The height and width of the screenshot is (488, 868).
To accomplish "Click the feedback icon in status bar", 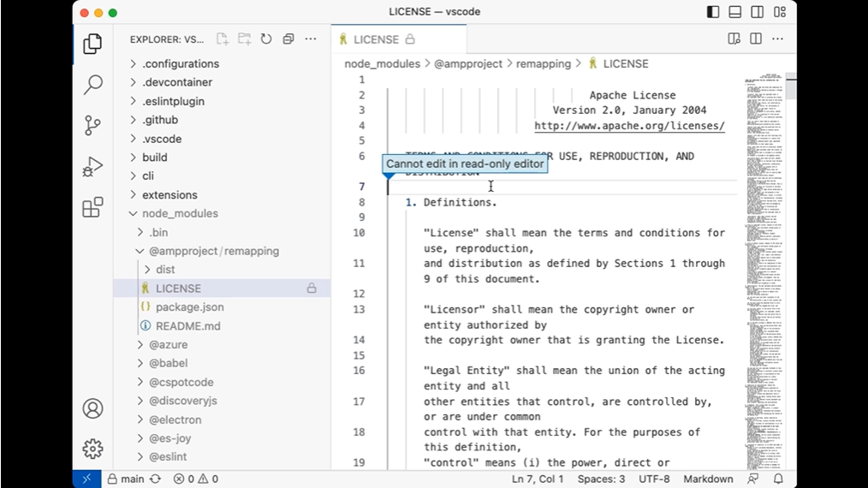I will click(x=752, y=479).
